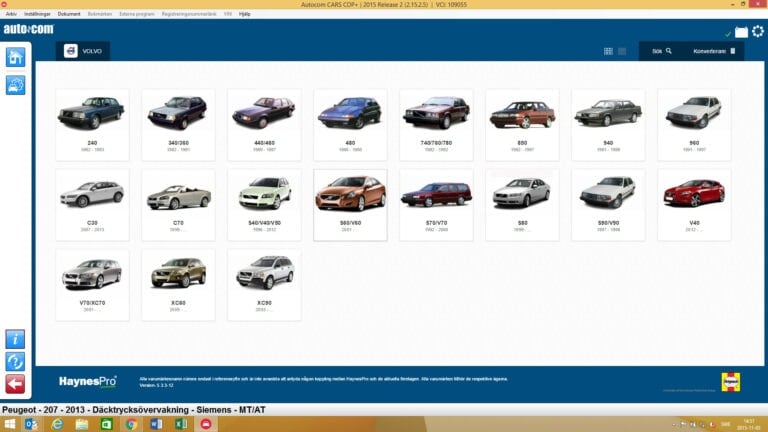Switch to the grid view icon
Image resolution: width=768 pixels, height=432 pixels.
[x=608, y=51]
